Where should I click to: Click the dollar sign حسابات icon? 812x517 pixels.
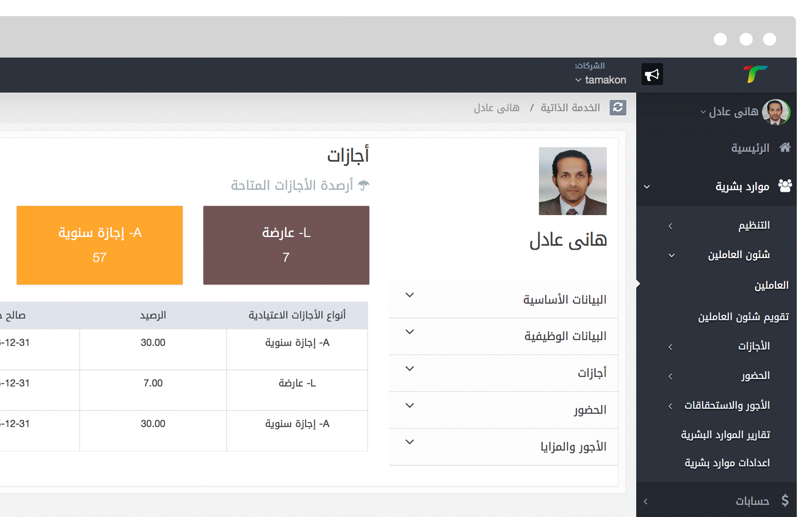click(785, 500)
